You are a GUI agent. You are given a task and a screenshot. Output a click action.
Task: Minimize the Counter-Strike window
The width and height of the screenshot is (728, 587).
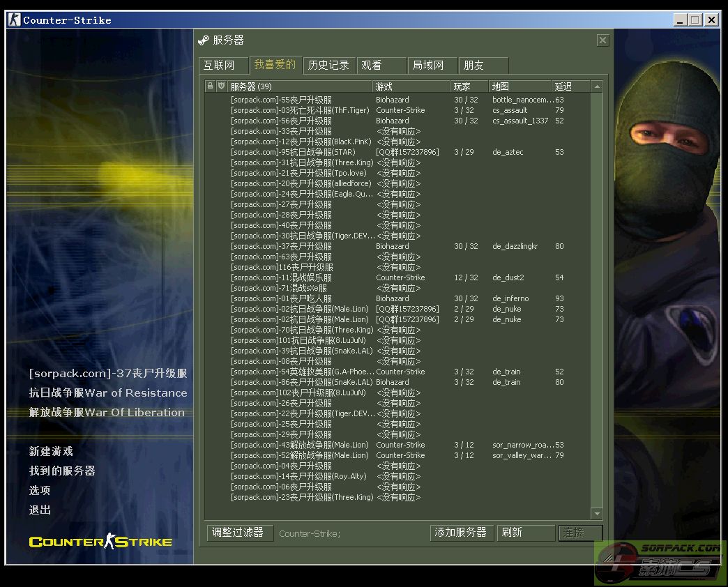pos(680,20)
